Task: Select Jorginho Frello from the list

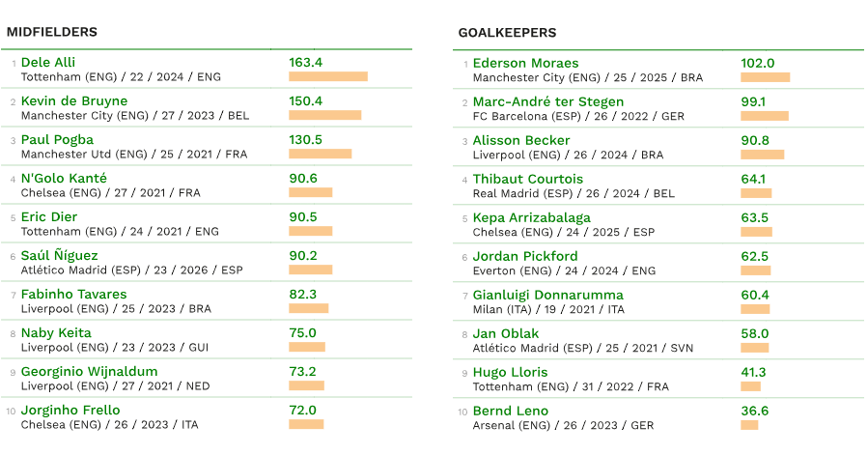Action: click(70, 410)
